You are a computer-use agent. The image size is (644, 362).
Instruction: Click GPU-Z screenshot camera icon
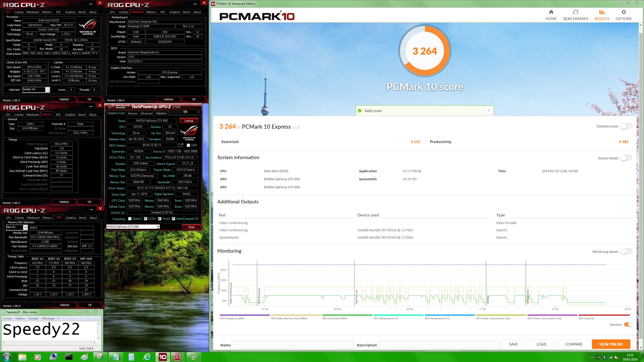click(185, 112)
